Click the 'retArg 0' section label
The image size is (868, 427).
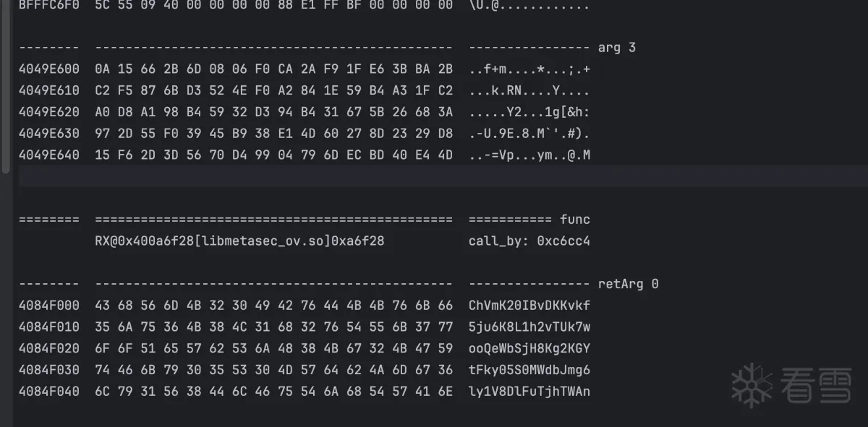click(x=628, y=284)
